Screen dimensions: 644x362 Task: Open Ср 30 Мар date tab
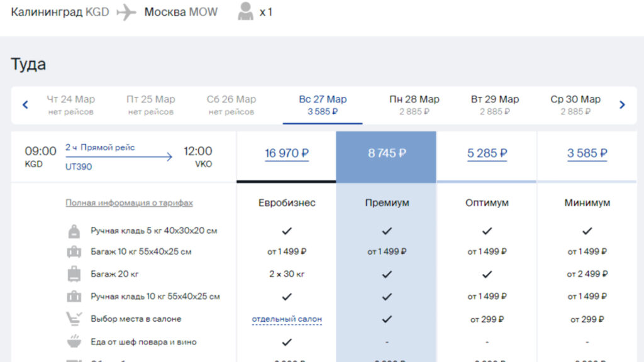(x=575, y=105)
